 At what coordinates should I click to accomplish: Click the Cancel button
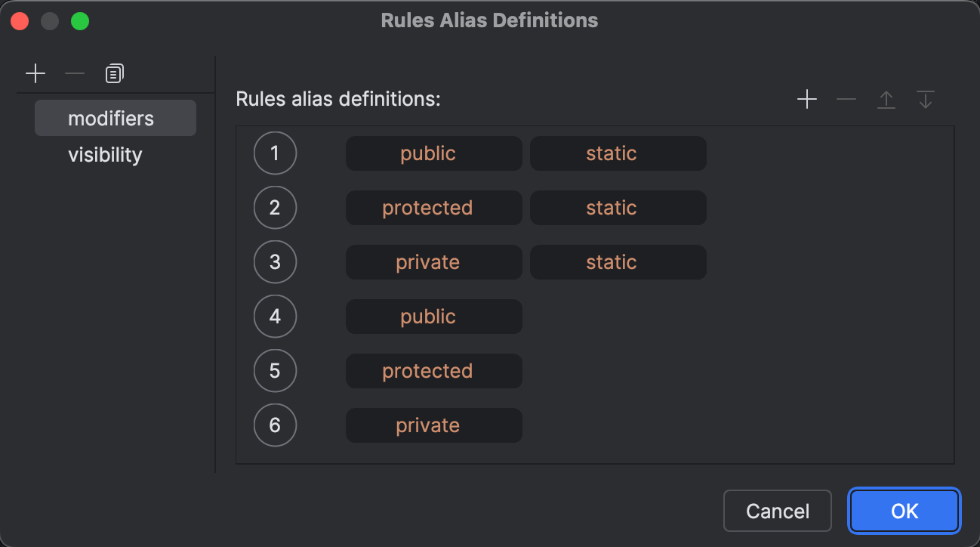(x=778, y=511)
